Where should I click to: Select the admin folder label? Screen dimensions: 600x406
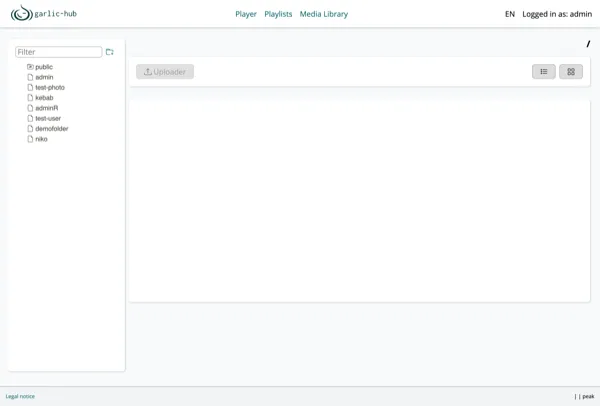(44, 77)
